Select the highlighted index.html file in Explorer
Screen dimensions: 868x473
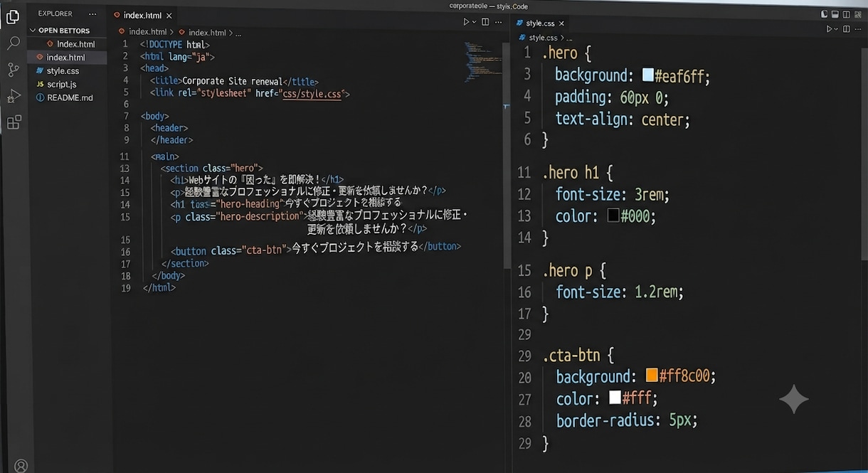pyautogui.click(x=67, y=58)
